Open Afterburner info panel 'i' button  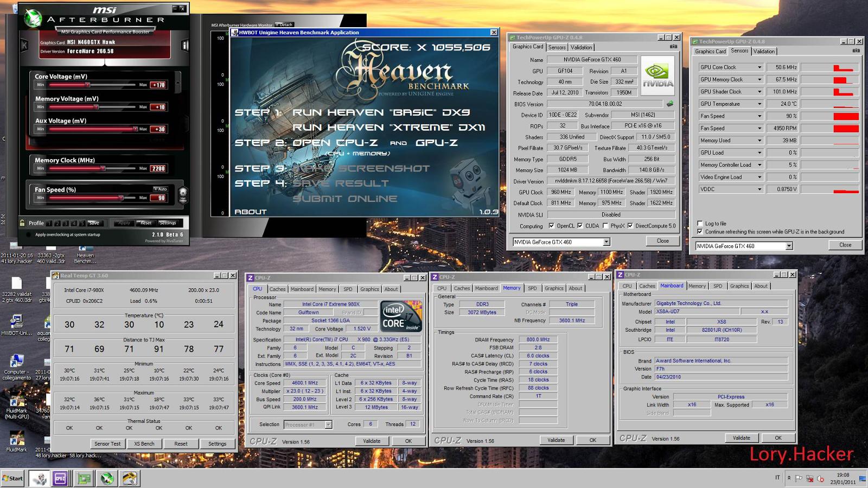tap(185, 46)
